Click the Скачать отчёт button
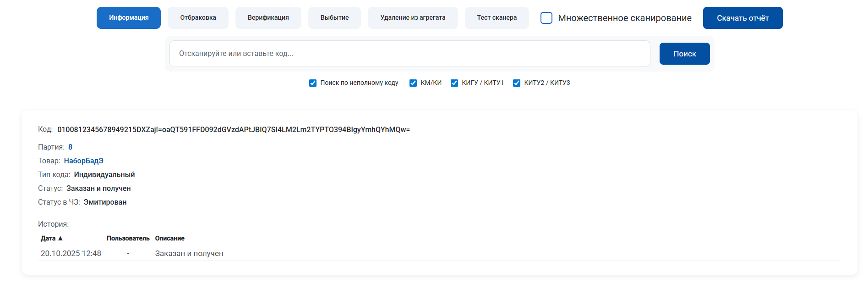The width and height of the screenshot is (868, 284). click(742, 18)
